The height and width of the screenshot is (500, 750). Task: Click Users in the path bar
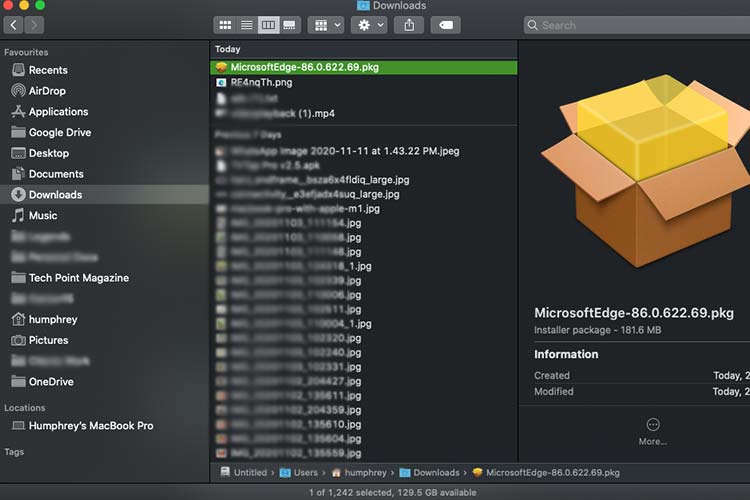click(299, 473)
